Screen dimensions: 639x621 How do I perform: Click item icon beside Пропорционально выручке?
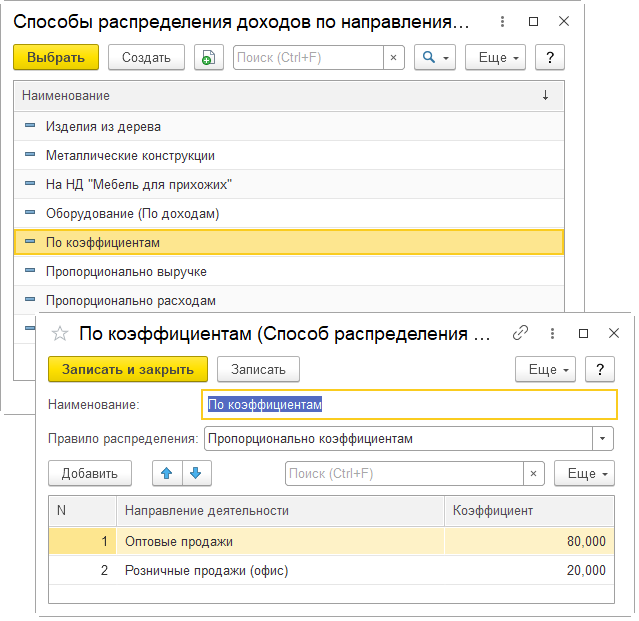(30, 270)
